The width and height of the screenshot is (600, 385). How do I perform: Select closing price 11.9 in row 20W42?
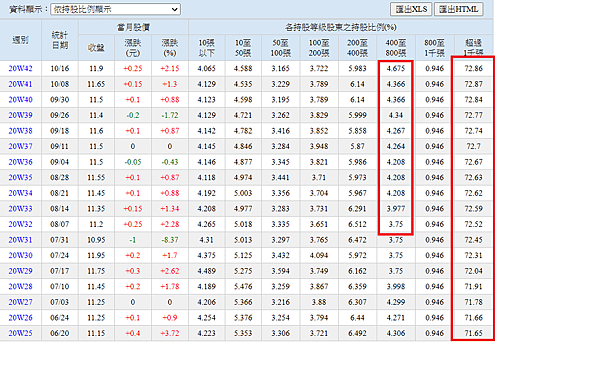click(x=96, y=69)
